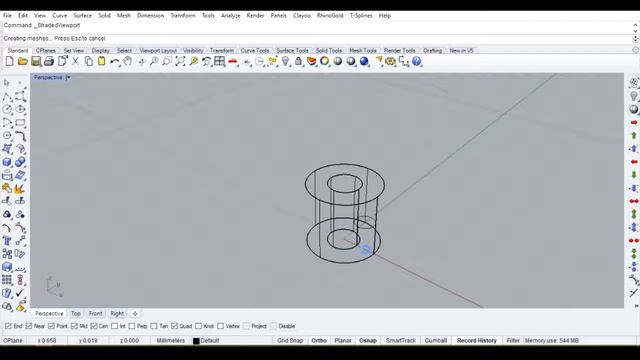Click the Copy icon
Screen dimensions: 640x360
click(x=89, y=62)
